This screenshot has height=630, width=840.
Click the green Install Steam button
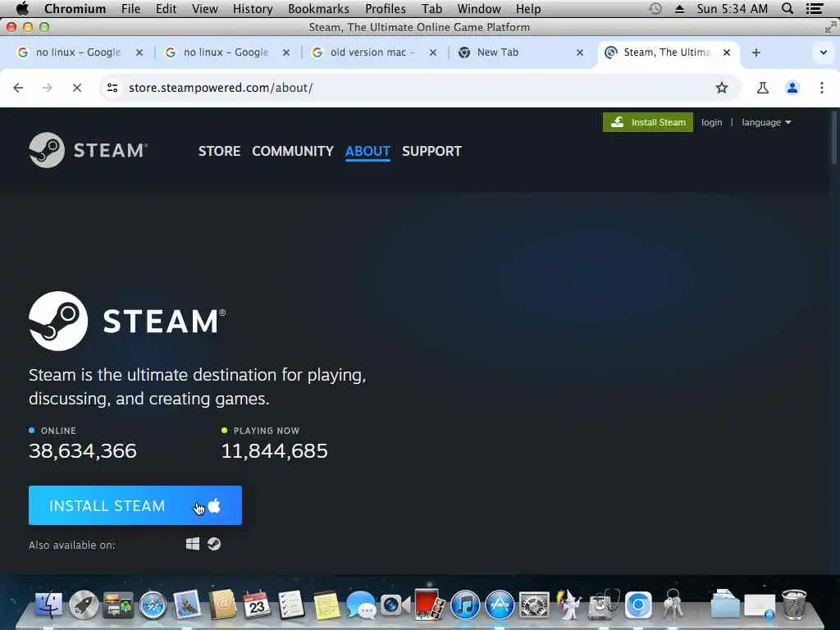(x=648, y=122)
